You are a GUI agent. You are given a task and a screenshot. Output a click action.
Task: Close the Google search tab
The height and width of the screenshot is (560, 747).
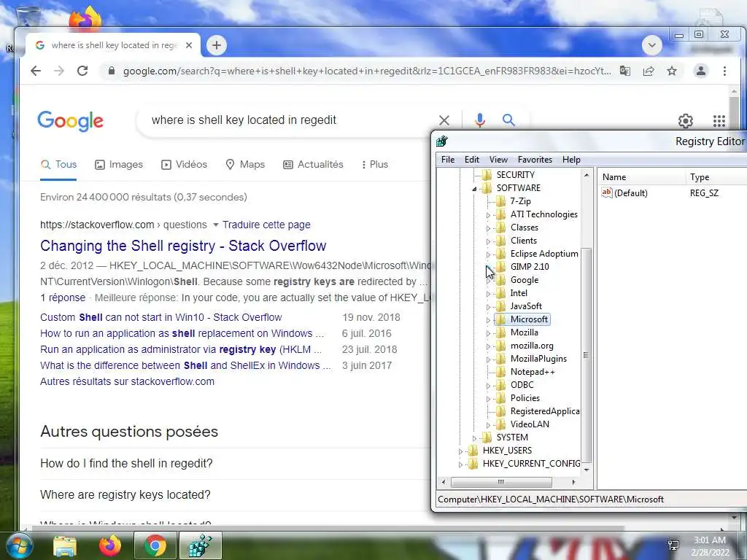coord(189,45)
